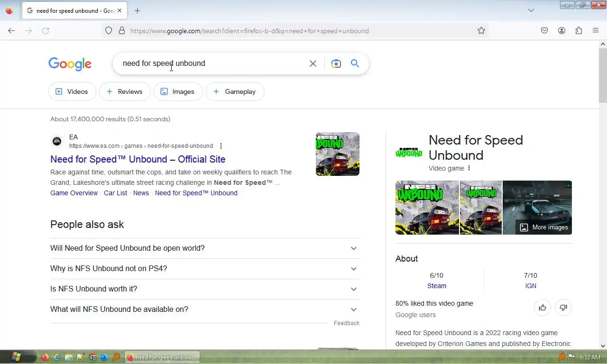The width and height of the screenshot is (607, 364).
Task: Launch Firefox from quick launch
Action: point(45,357)
